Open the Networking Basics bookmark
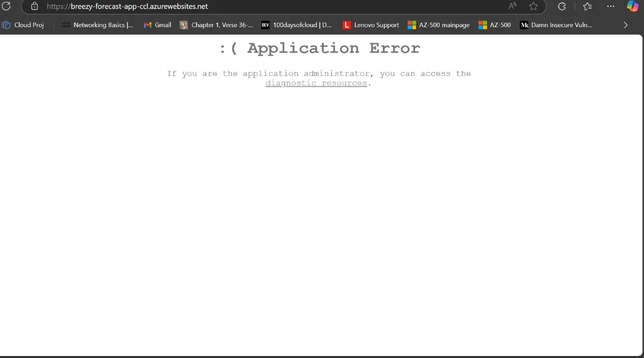 click(97, 25)
